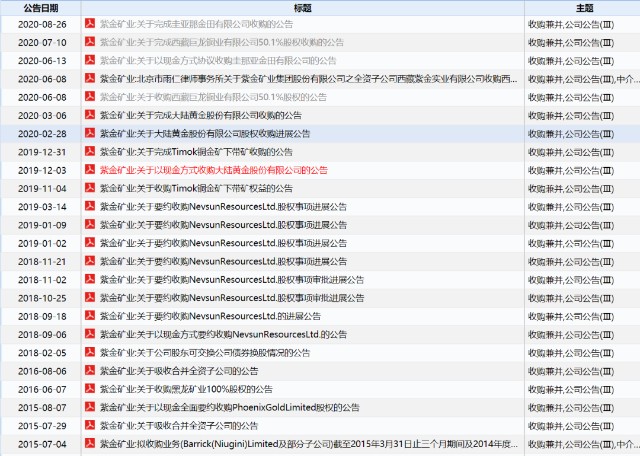Open 关于收购Timok铜金矿下带矿权益的公告 title
The height and width of the screenshot is (456, 640).
click(196, 189)
